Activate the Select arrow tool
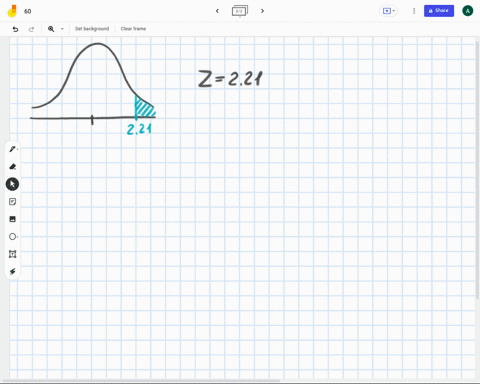 [12, 184]
